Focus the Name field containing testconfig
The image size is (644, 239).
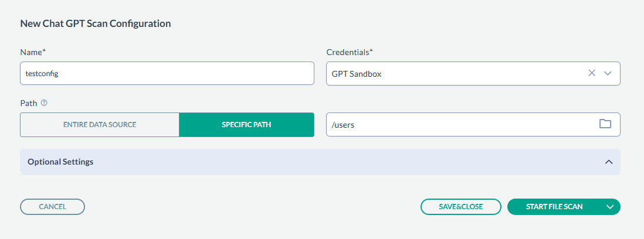[167, 74]
